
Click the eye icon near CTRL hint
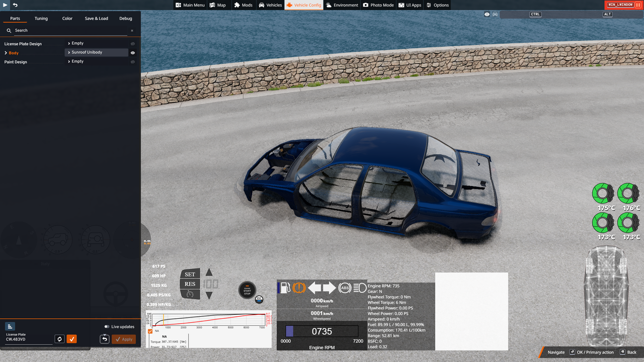coord(487,14)
